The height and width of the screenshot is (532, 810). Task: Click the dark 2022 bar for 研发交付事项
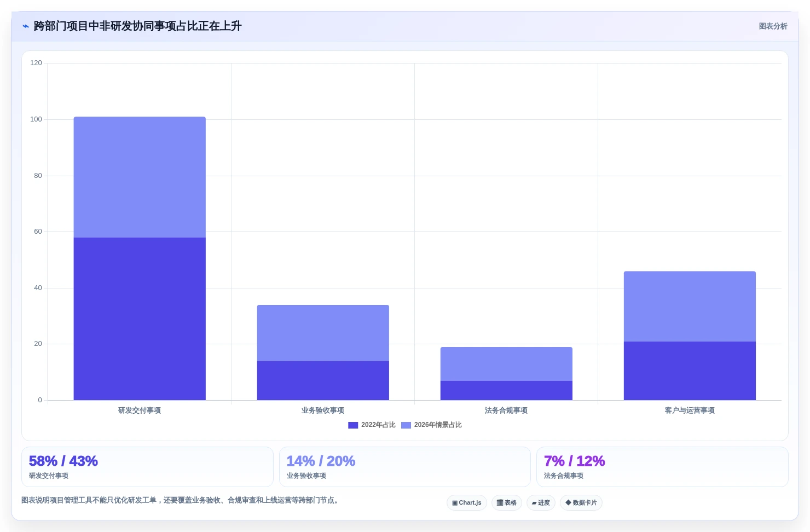click(140, 319)
